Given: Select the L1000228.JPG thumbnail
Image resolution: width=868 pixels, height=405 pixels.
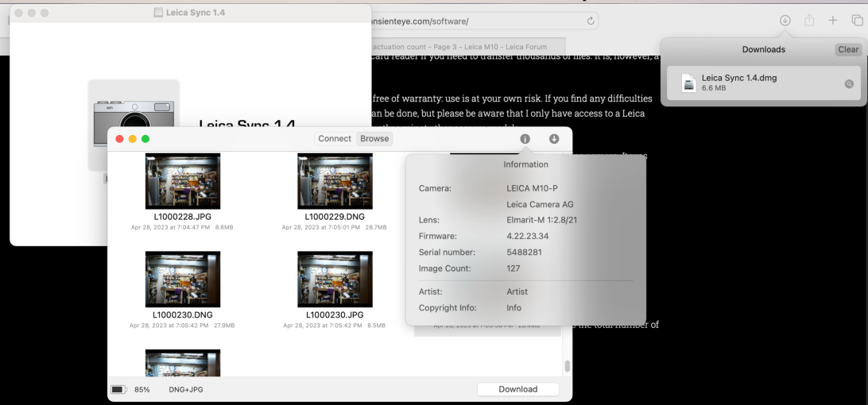Looking at the screenshot, I should point(183,181).
